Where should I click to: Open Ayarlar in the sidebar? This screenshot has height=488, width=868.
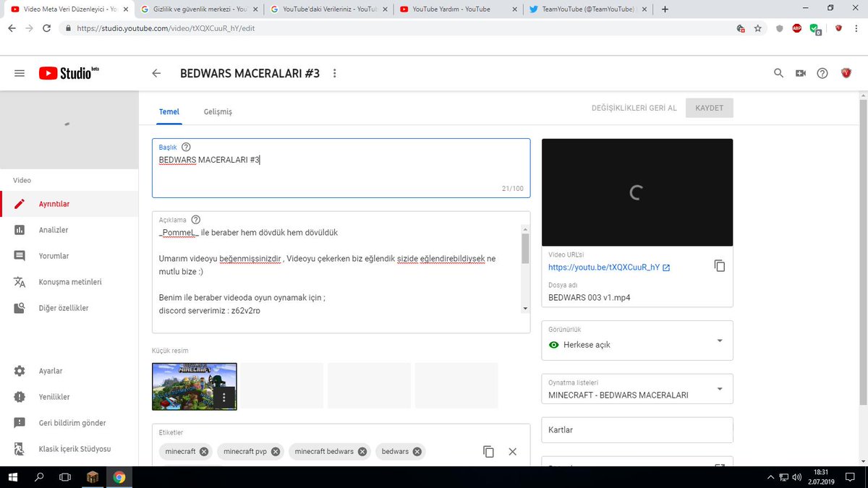click(x=69, y=371)
